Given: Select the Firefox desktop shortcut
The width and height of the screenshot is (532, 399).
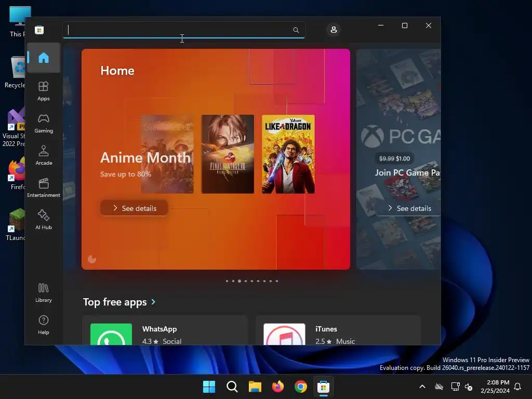Looking at the screenshot, I should pos(16,174).
